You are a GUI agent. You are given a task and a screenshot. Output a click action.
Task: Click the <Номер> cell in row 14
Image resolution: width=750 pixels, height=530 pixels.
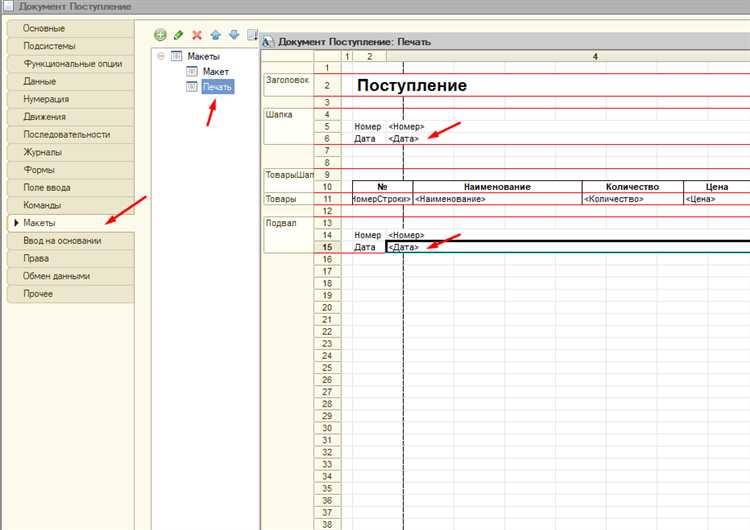406,235
